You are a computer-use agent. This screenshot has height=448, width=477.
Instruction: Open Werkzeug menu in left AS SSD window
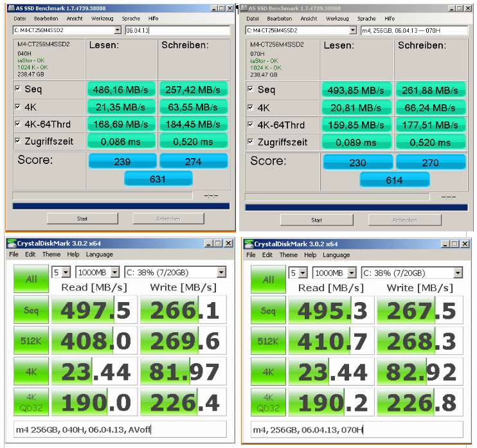(x=102, y=19)
